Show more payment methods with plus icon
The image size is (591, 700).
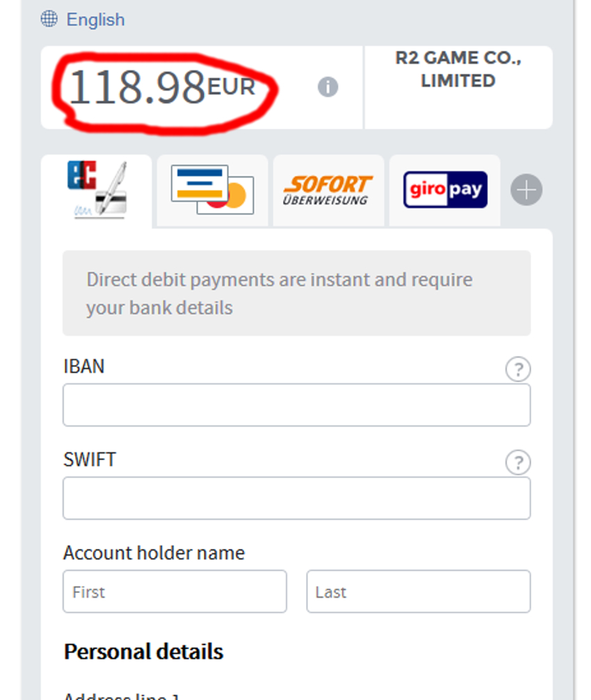coord(526,190)
